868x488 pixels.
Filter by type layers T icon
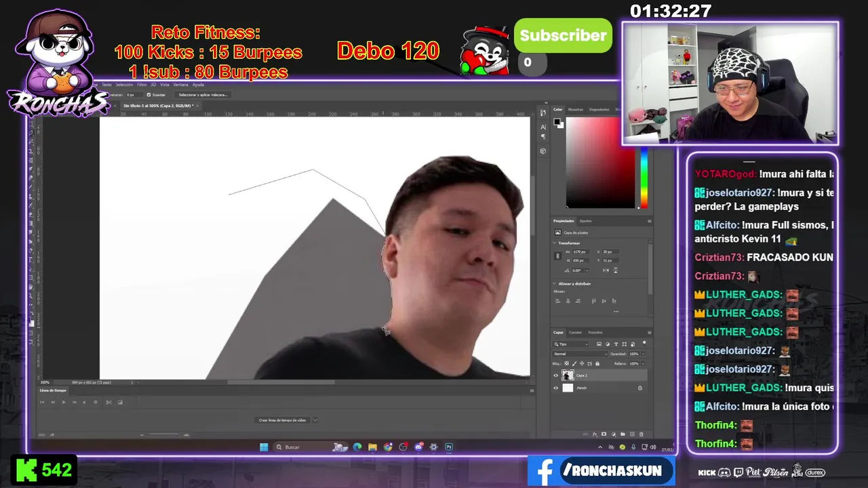616,344
